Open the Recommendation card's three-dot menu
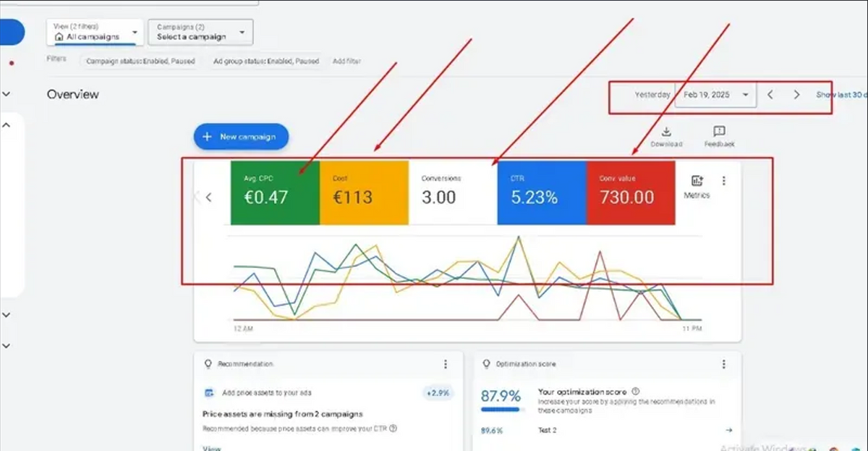Viewport: 868px width, 451px height. [446, 364]
